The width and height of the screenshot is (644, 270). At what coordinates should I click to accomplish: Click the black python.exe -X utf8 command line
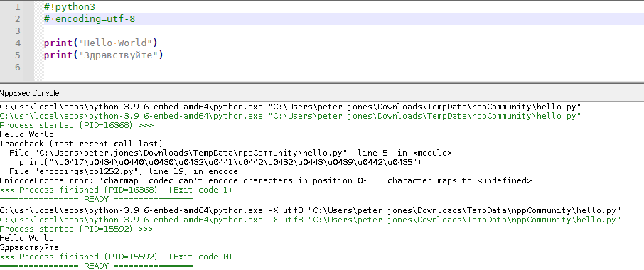tap(311, 210)
